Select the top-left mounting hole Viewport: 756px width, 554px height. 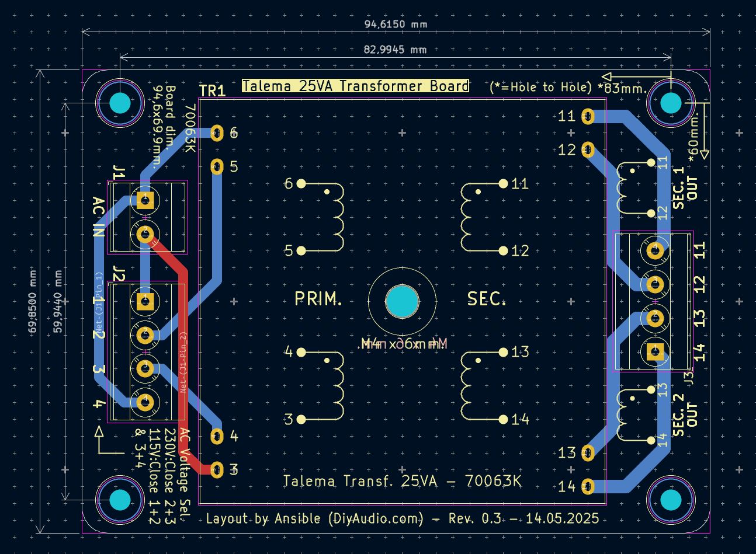pyautogui.click(x=120, y=103)
